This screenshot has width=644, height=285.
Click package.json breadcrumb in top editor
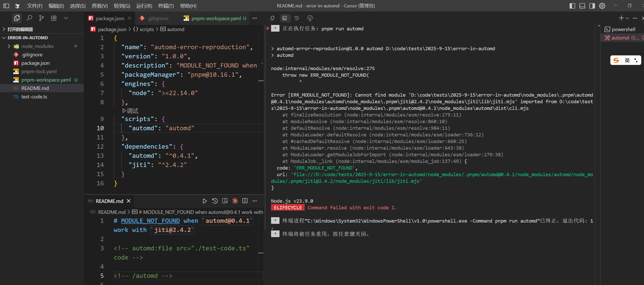click(109, 29)
